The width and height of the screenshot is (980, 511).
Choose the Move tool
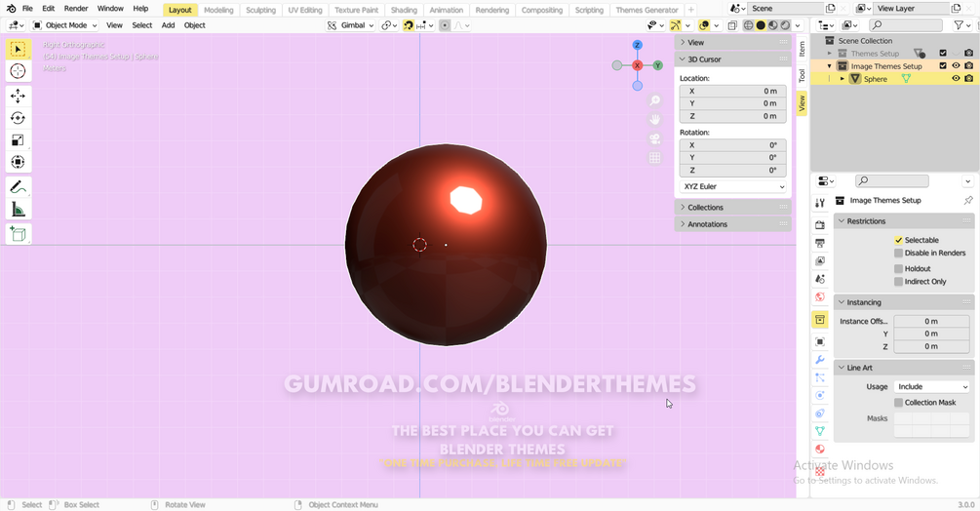coord(19,97)
